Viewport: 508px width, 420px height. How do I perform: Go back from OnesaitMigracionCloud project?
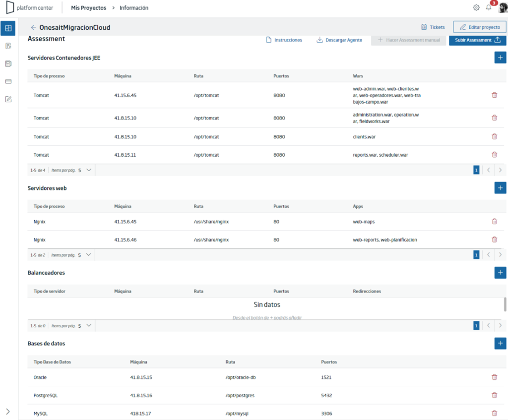pyautogui.click(x=33, y=28)
